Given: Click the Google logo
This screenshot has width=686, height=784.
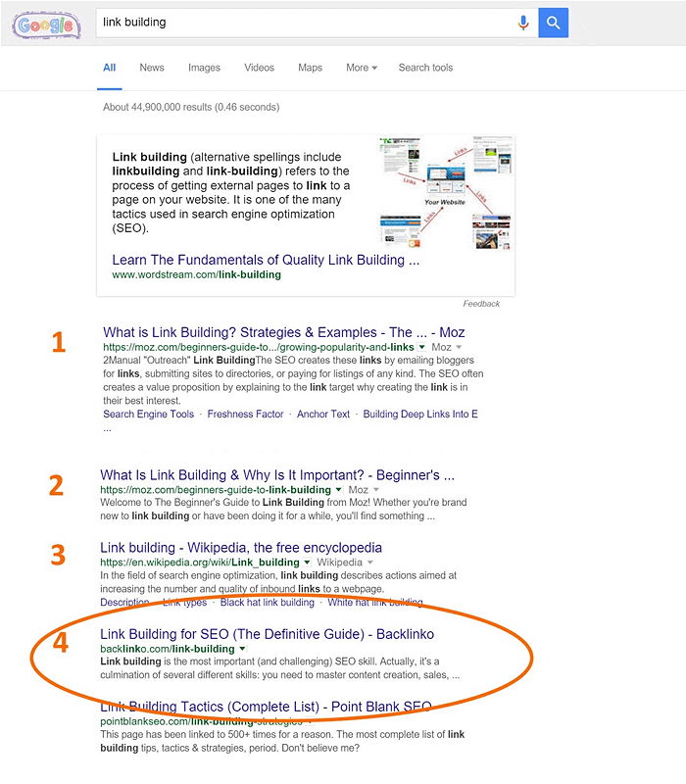Looking at the screenshot, I should tap(46, 25).
